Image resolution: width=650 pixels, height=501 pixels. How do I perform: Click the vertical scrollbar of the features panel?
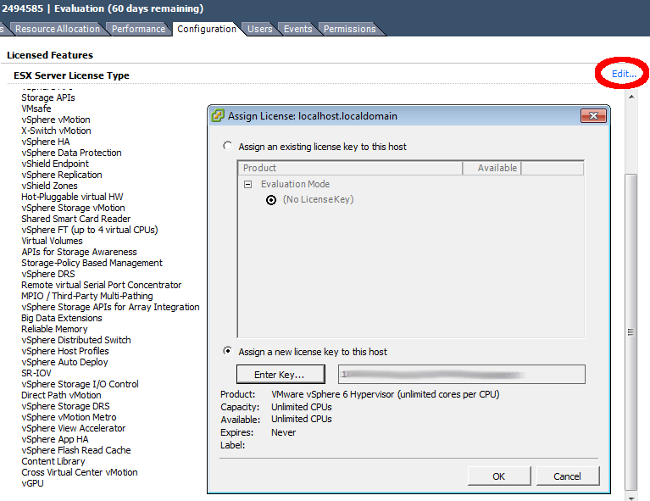tap(630, 300)
